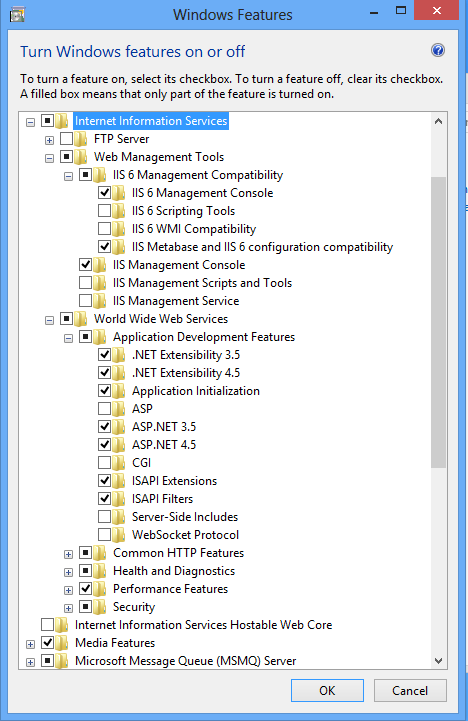Click the blue help question mark icon
The width and height of the screenshot is (468, 721).
pyautogui.click(x=438, y=50)
